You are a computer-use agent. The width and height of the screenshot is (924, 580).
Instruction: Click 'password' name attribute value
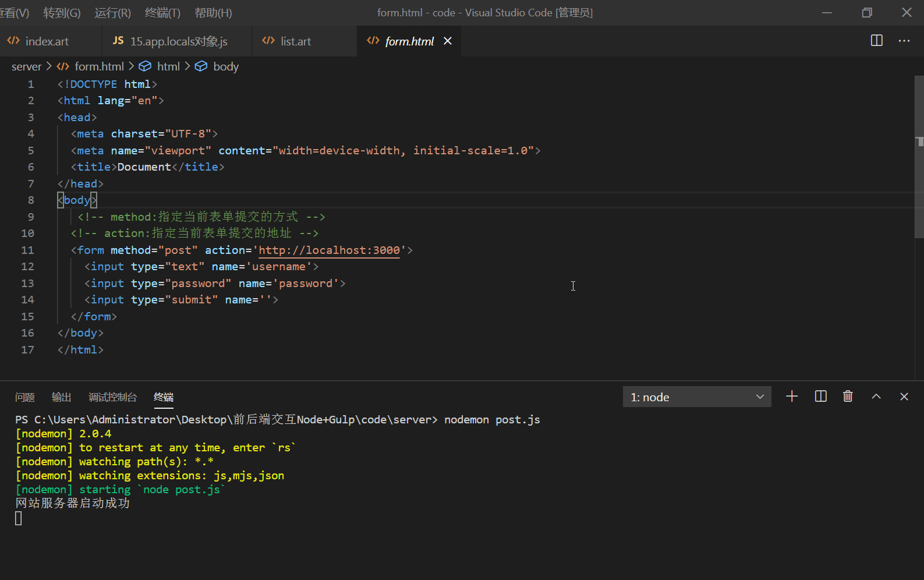[306, 283]
